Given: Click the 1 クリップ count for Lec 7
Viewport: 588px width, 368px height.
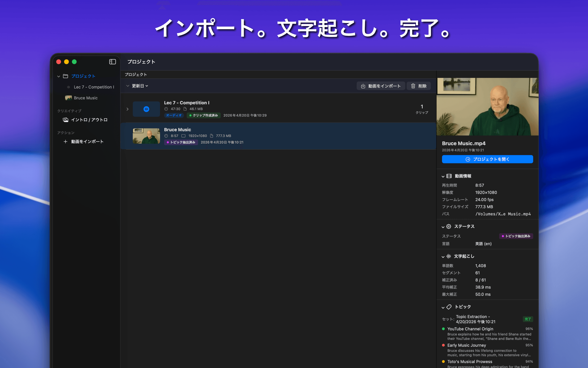Looking at the screenshot, I should pyautogui.click(x=422, y=109).
